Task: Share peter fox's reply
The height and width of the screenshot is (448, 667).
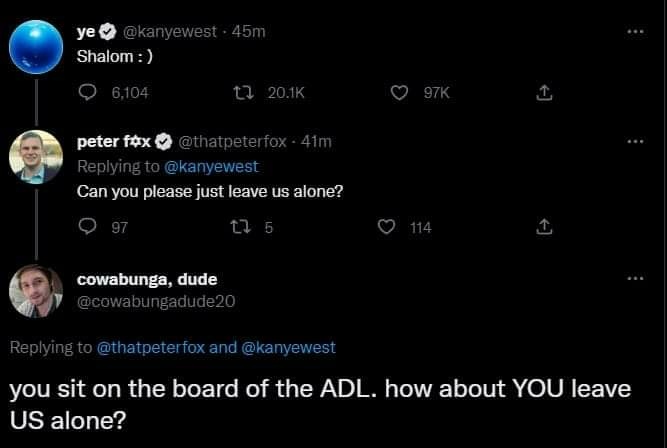Action: pyautogui.click(x=544, y=227)
